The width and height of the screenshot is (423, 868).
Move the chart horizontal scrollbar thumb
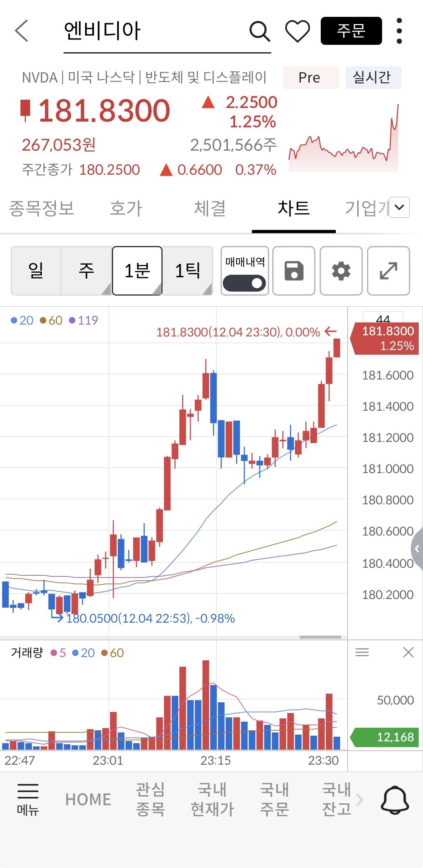click(x=320, y=637)
